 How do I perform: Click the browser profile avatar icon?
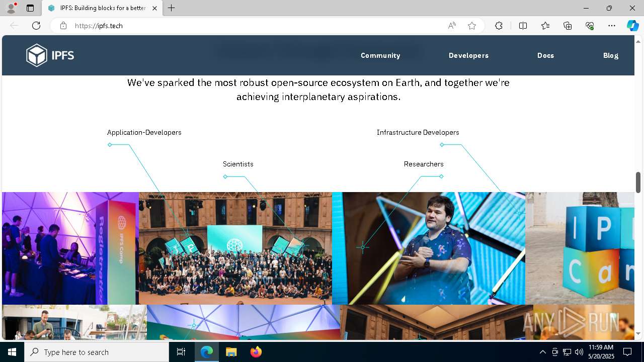pyautogui.click(x=11, y=8)
